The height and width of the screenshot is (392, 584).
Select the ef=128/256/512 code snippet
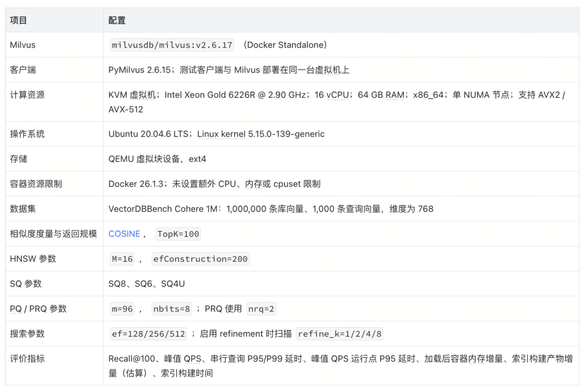click(149, 334)
